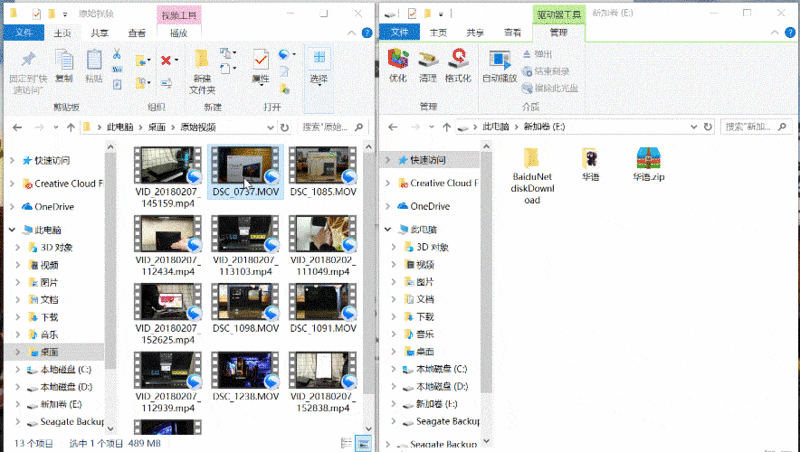The height and width of the screenshot is (452, 800).
Task: Open the BaiduNetdiskDownload folder
Action: click(532, 176)
